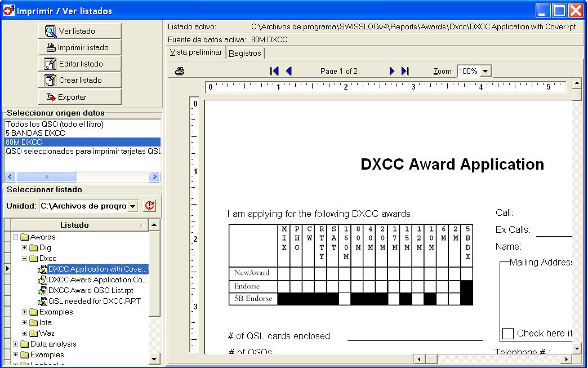Tick the 'Check here if' checkbox

(x=507, y=334)
